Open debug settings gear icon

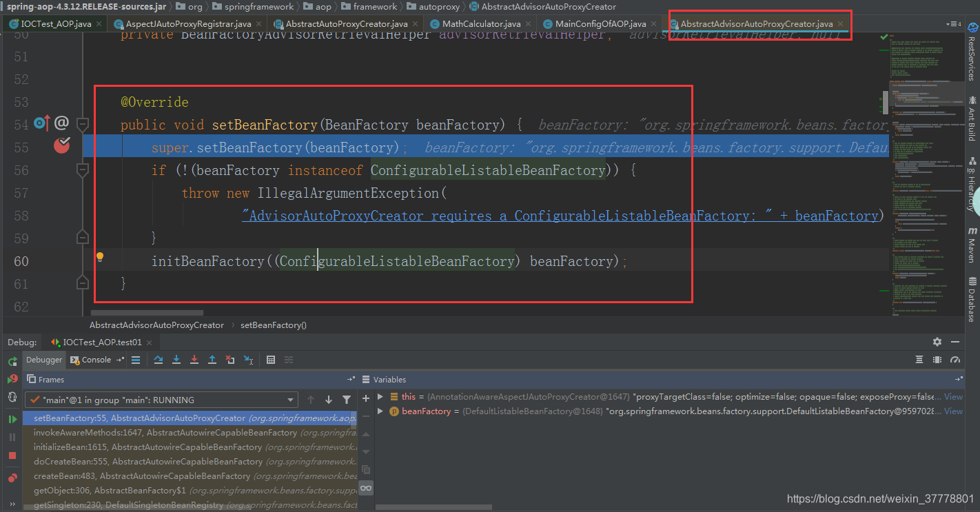937,342
